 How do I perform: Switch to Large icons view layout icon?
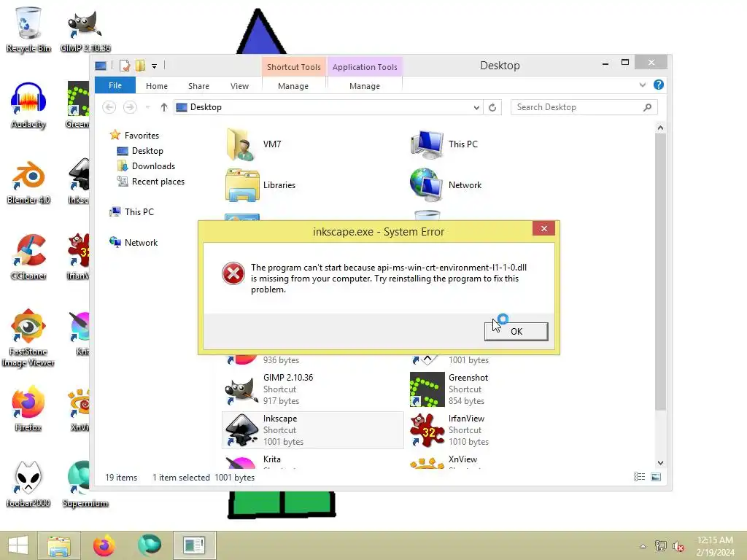[x=656, y=477]
